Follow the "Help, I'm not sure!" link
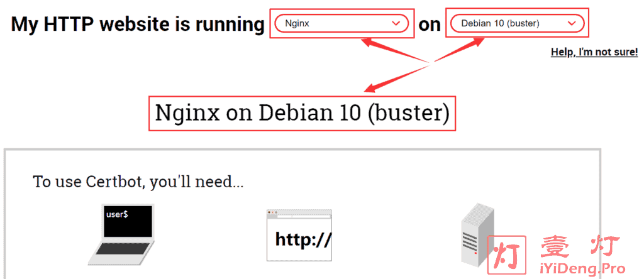 (594, 52)
